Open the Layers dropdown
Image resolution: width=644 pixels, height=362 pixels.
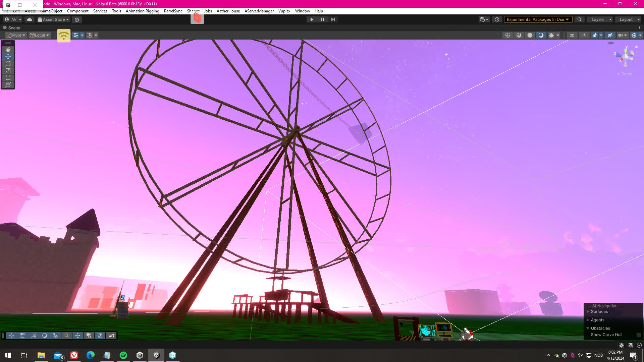[600, 19]
